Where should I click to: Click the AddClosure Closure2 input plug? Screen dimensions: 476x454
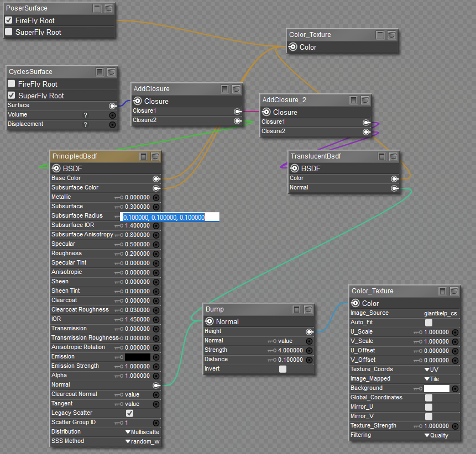coord(238,121)
